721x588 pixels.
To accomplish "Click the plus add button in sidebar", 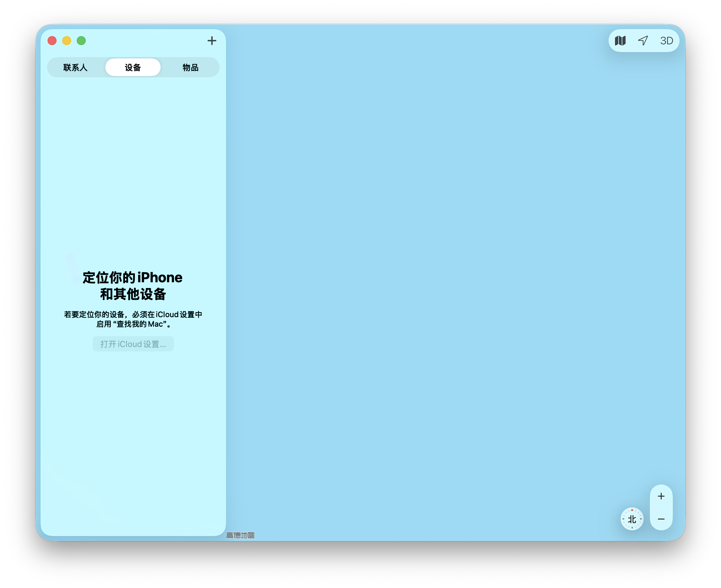I will pos(212,41).
